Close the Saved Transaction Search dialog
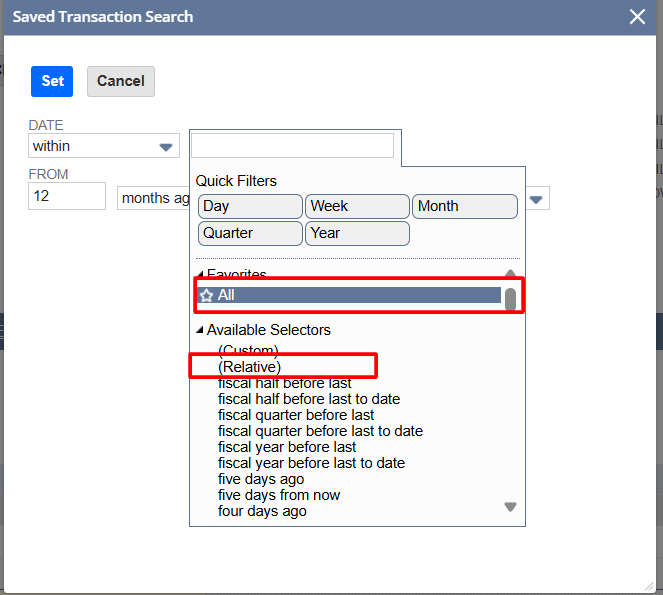 tap(637, 17)
